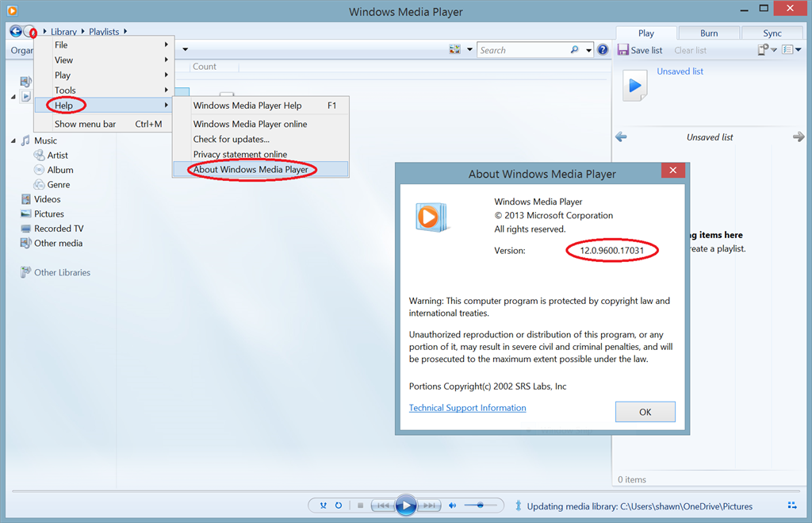Open the view options icon
812x523 pixels.
tap(454, 50)
